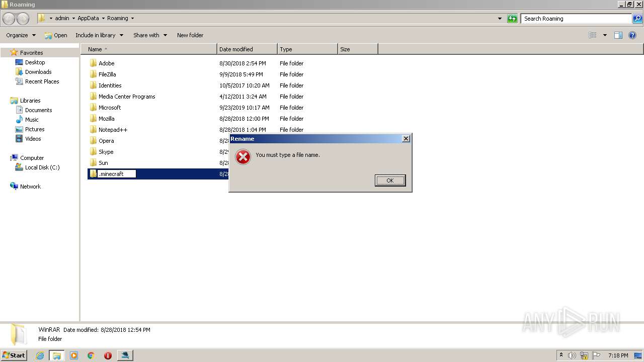The width and height of the screenshot is (644, 362).
Task: Select the Mozilla folder
Action: 106,119
